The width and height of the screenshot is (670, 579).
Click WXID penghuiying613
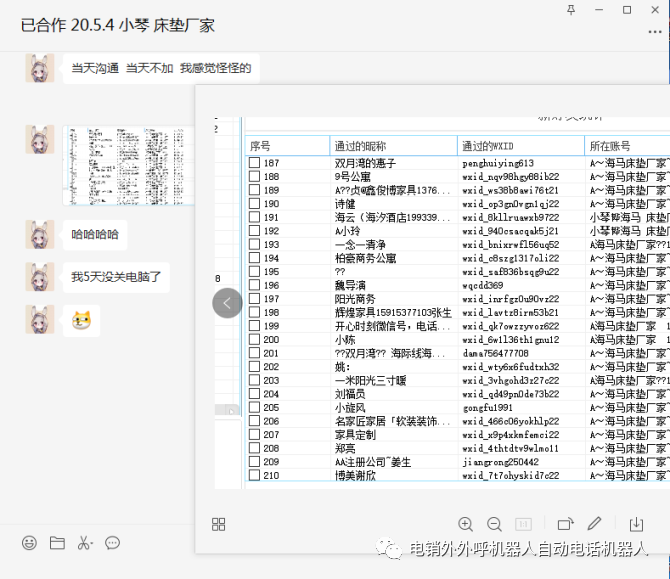pyautogui.click(x=498, y=163)
